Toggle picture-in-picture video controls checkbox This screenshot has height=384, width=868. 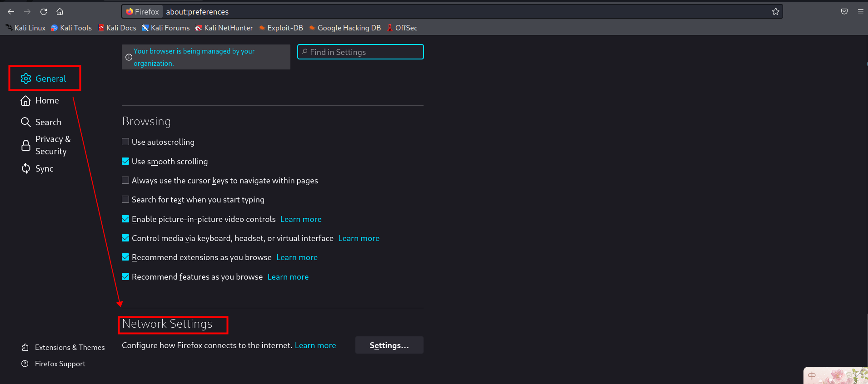click(125, 219)
